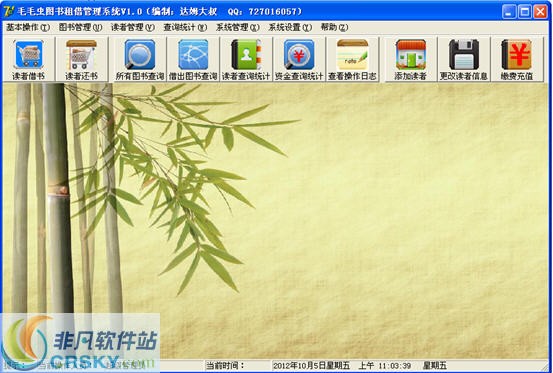Open the 系统设置(Y) menu
553x373 pixels.
coord(290,27)
